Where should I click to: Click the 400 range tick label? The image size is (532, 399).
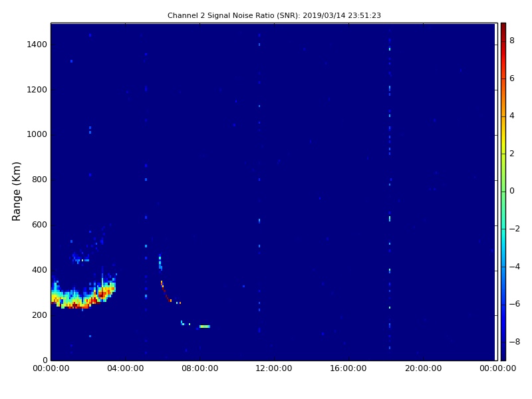(39, 270)
